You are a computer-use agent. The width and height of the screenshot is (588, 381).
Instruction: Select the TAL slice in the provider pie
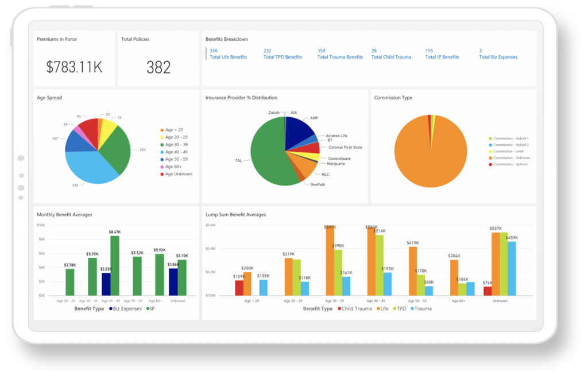(x=267, y=152)
